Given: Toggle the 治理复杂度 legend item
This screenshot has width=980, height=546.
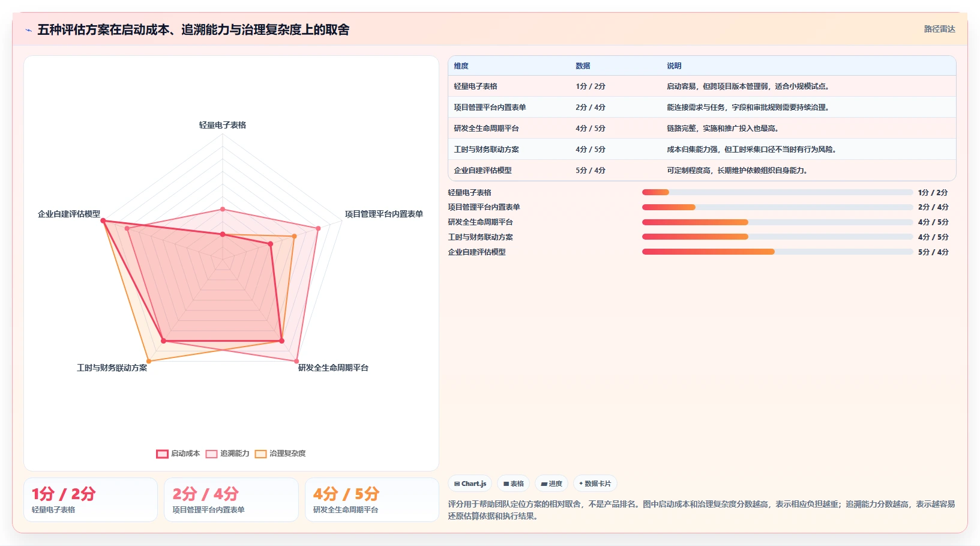Looking at the screenshot, I should coord(280,453).
